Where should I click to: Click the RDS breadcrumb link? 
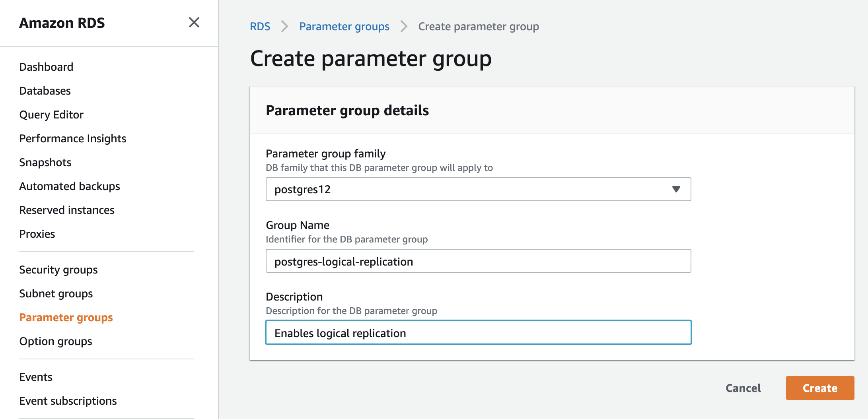[260, 26]
